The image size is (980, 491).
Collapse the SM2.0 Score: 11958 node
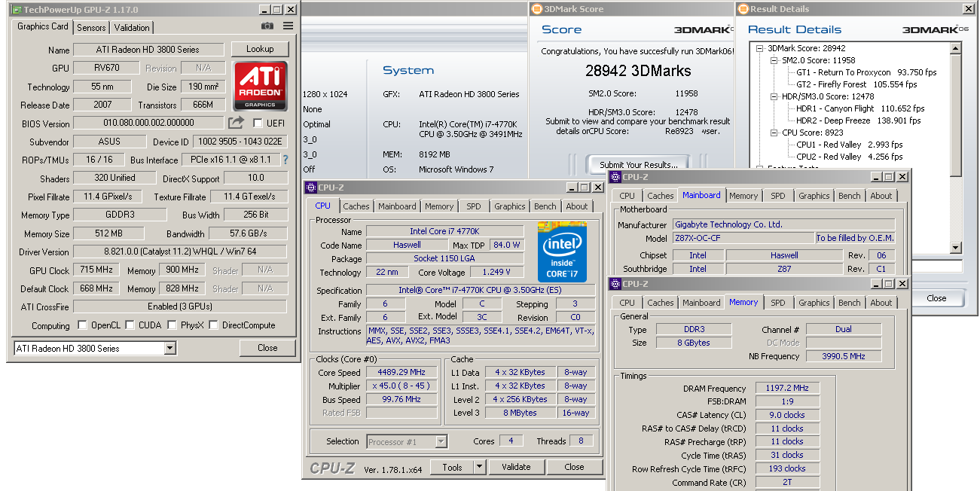[774, 60]
